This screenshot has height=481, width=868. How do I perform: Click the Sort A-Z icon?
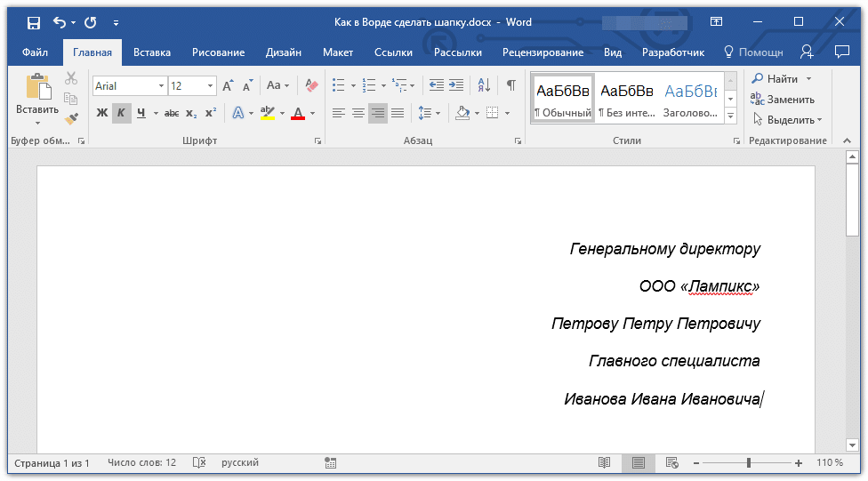483,85
